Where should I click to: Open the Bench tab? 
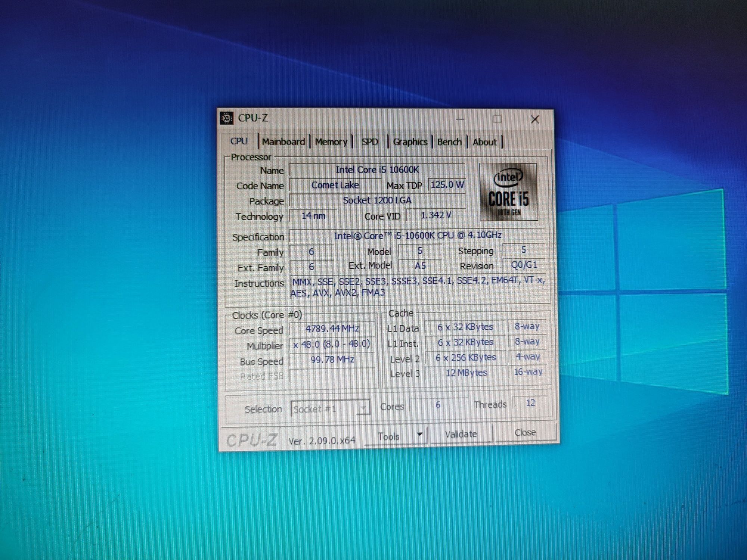(450, 142)
